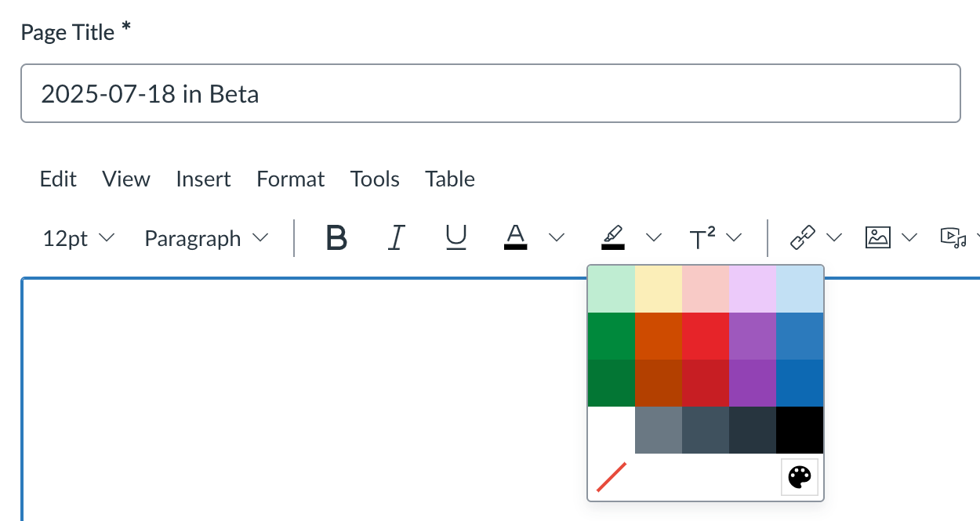Remove the applied color with no-color option
This screenshot has width=980, height=521.
pos(611,476)
